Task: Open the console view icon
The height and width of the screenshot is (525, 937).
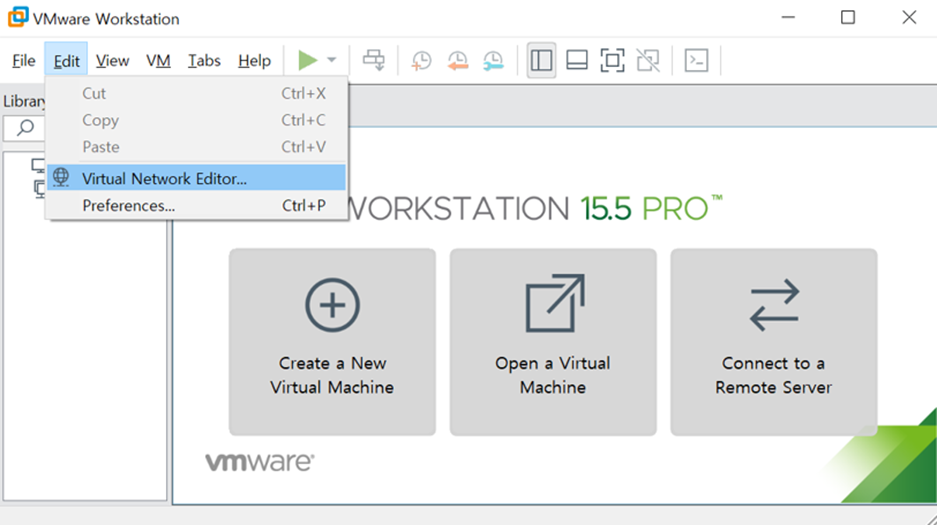Action: pyautogui.click(x=697, y=60)
